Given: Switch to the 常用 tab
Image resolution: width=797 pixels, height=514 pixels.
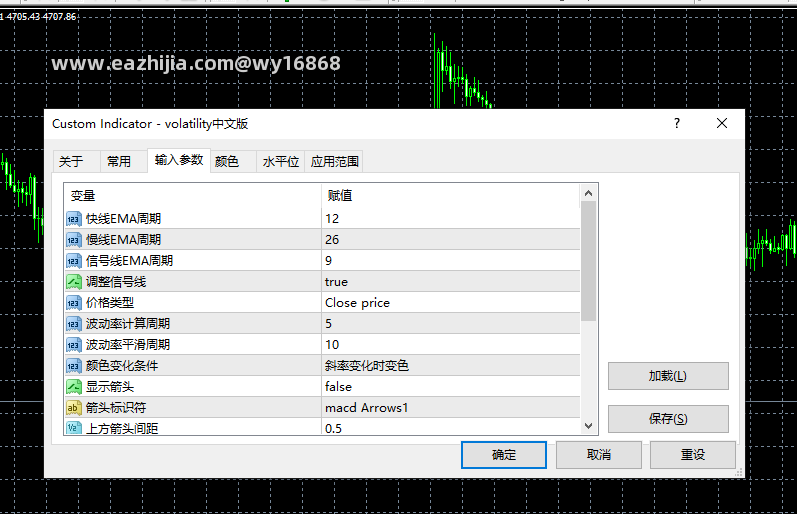Looking at the screenshot, I should [x=124, y=162].
